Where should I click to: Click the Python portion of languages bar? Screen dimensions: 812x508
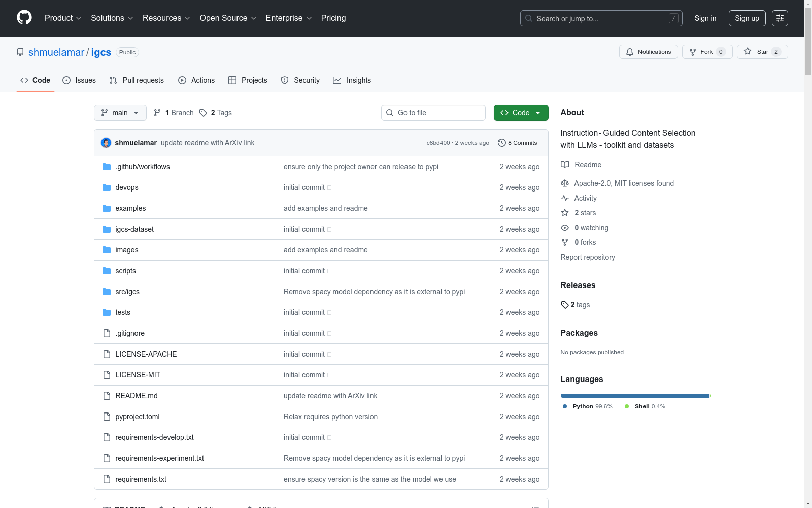(x=635, y=396)
